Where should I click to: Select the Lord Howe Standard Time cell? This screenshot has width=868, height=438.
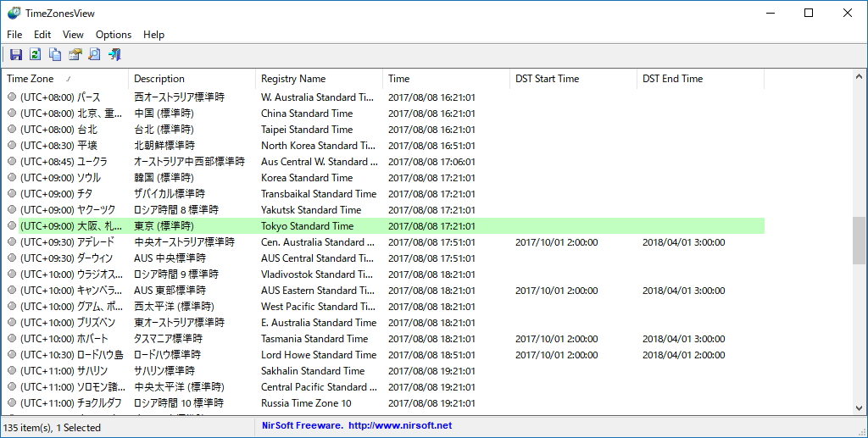pyautogui.click(x=319, y=354)
